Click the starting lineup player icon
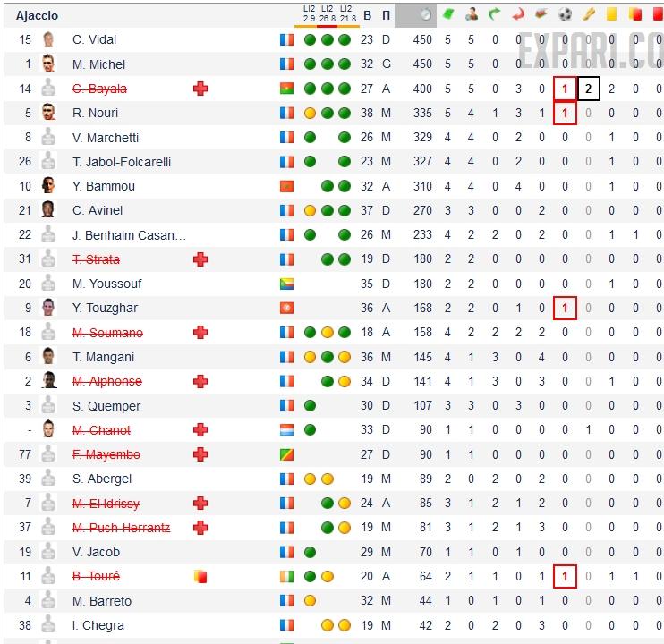The image size is (664, 644). click(472, 14)
